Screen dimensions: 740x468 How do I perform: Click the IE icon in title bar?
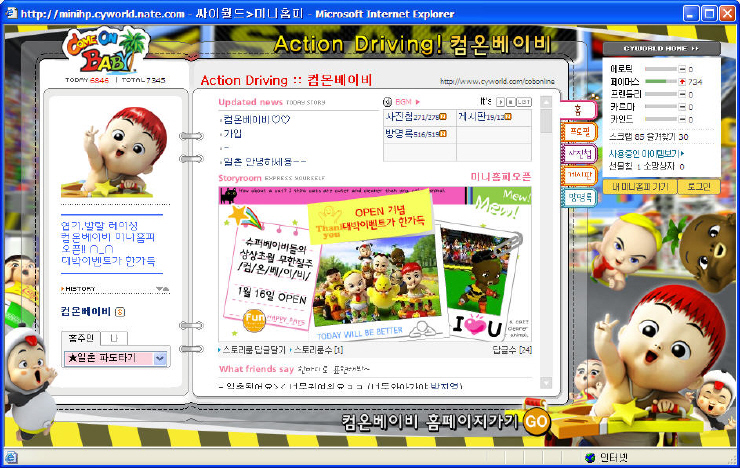tap(11, 13)
